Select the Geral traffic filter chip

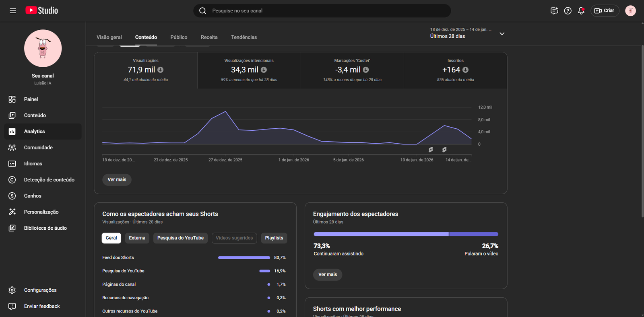[x=111, y=238]
